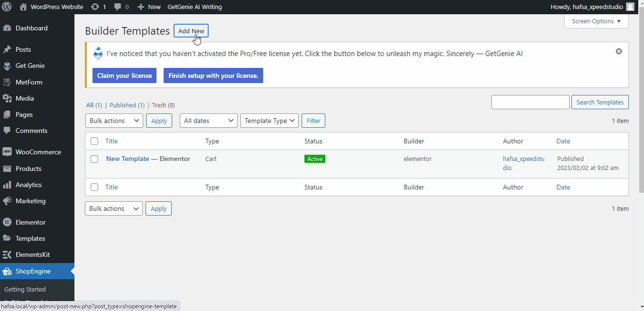Open the All dates dropdown
644x311 pixels.
coord(209,121)
